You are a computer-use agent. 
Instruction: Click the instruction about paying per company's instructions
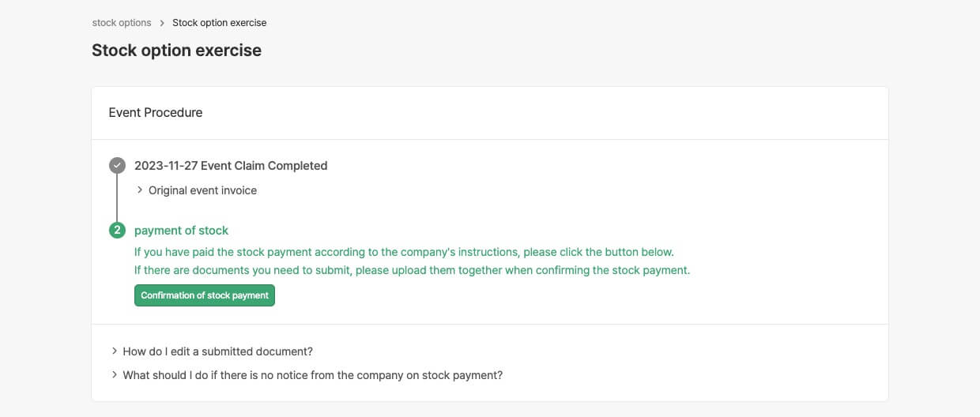point(403,252)
